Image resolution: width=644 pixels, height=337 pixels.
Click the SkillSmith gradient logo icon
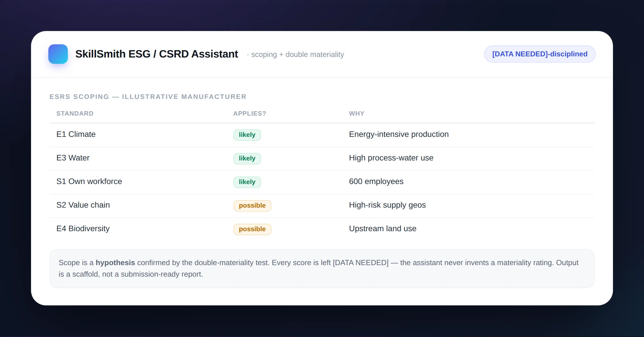point(58,54)
